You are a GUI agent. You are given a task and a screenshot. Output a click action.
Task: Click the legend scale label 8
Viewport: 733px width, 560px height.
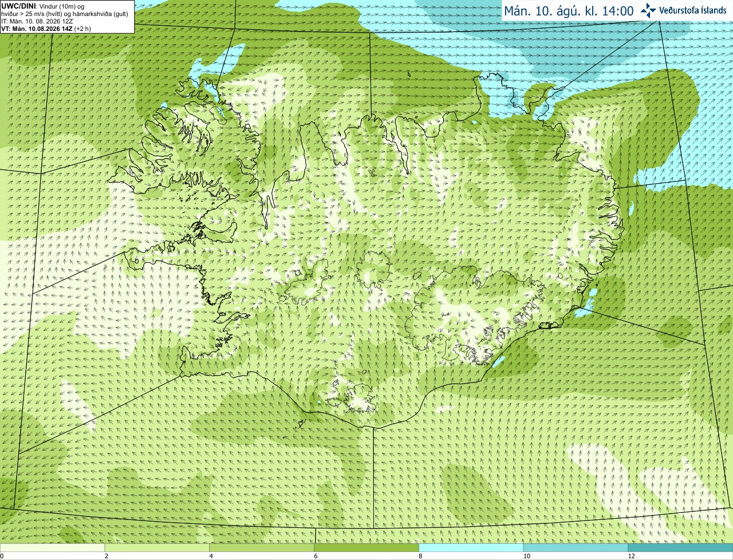(x=420, y=556)
